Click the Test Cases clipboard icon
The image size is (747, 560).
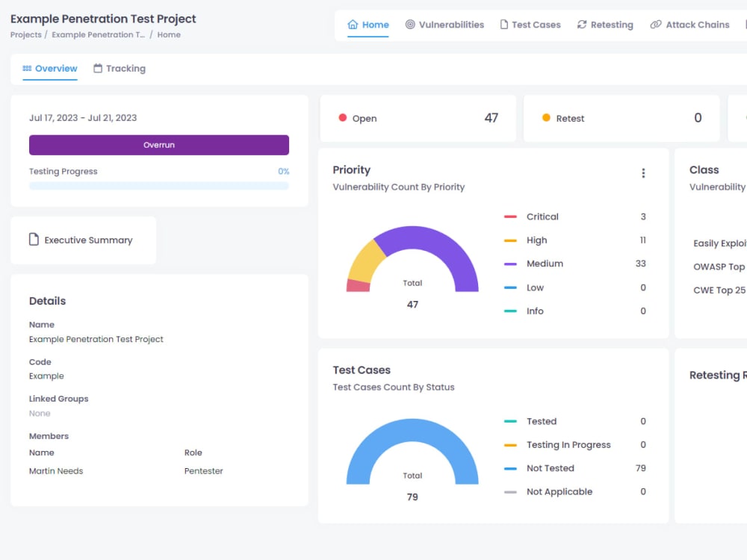(505, 24)
